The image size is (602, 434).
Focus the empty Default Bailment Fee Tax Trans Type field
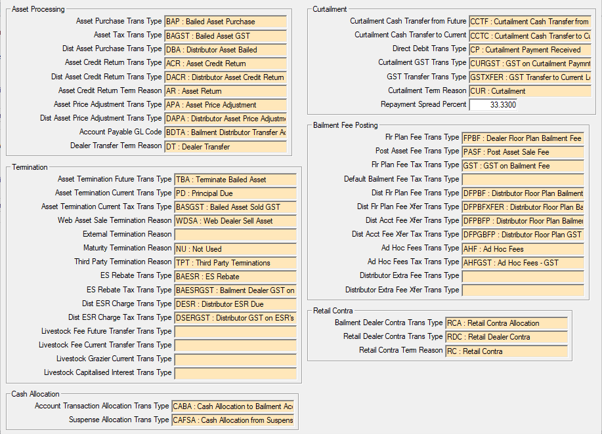[x=523, y=179]
